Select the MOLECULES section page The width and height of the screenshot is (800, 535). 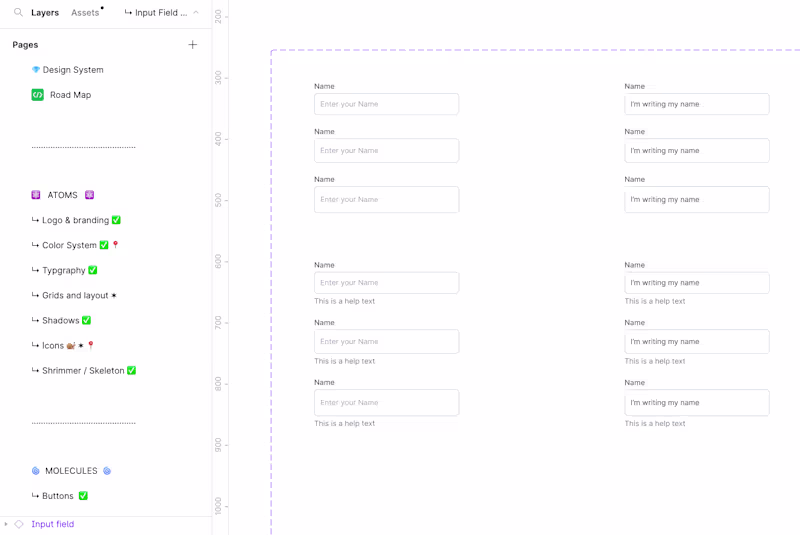point(71,471)
